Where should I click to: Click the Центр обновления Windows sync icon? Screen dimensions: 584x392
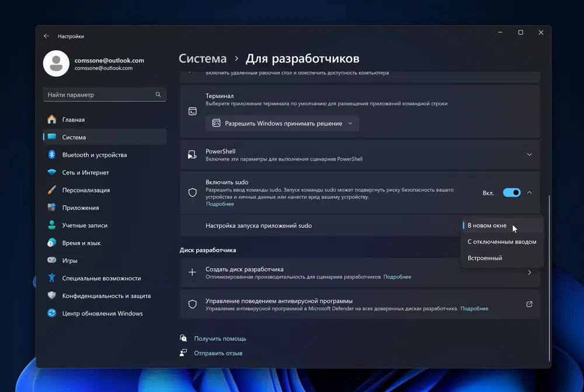click(52, 313)
